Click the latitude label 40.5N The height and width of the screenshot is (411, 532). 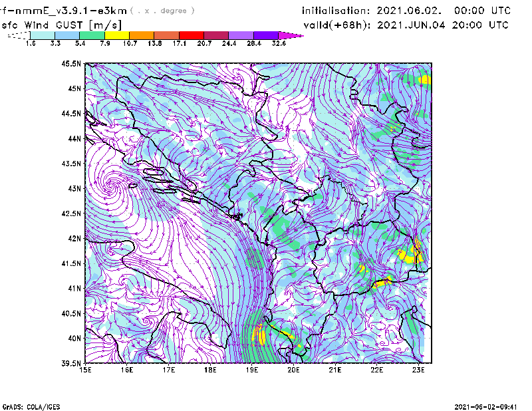[71, 313]
